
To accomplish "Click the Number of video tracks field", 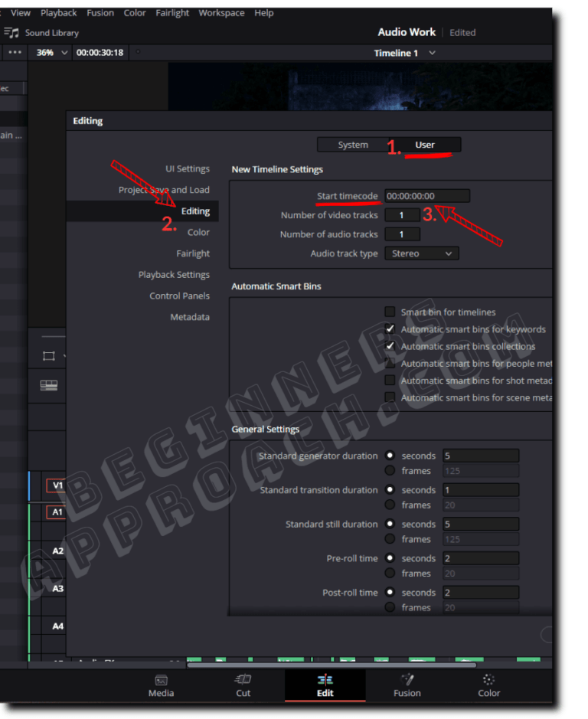I will [x=402, y=215].
